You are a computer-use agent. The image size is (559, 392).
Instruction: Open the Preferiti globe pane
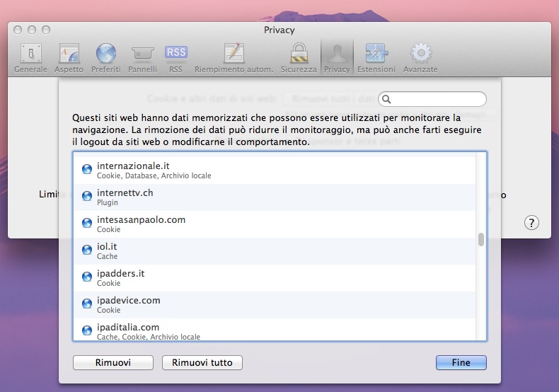point(106,59)
